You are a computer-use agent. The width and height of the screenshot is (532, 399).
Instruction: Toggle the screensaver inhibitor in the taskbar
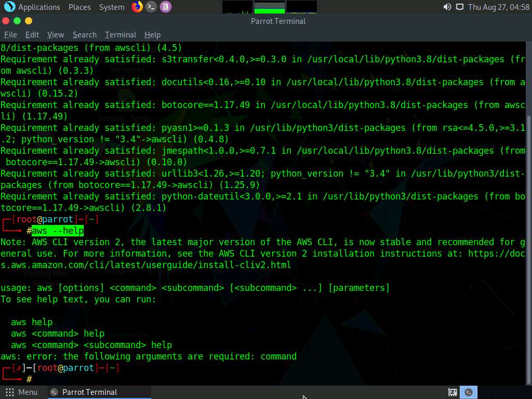[452, 392]
